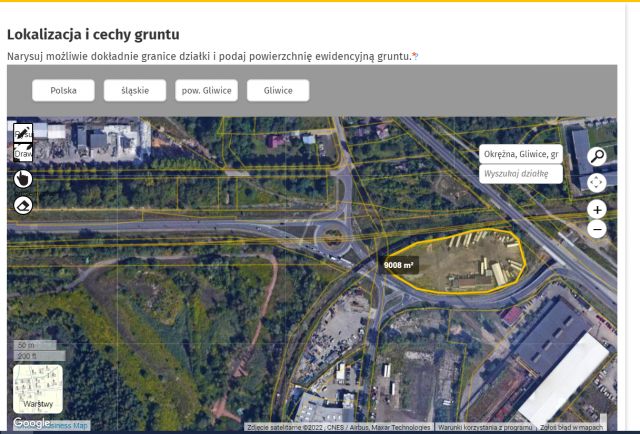Focus the Okrężna, Gliwice address field
640x434 pixels.
click(521, 154)
